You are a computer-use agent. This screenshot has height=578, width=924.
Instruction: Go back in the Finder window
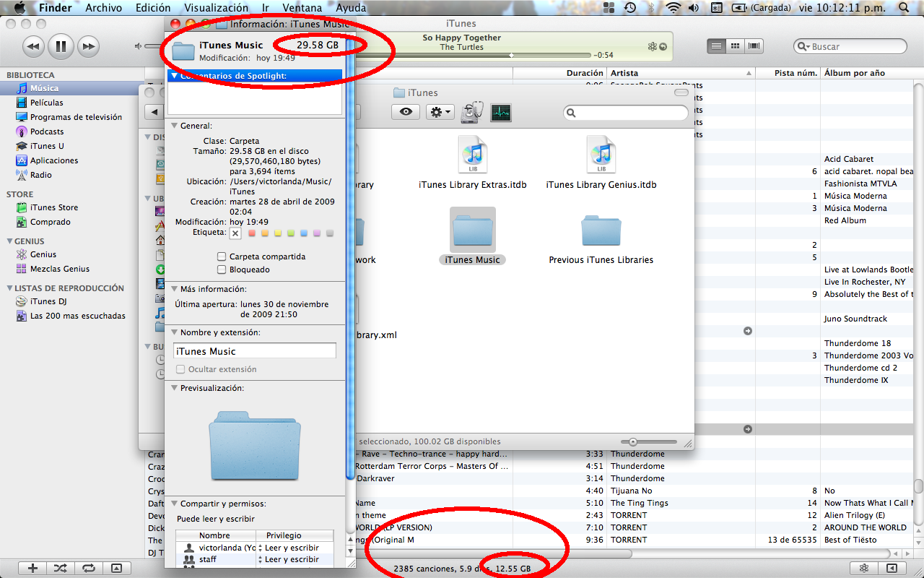tap(154, 112)
